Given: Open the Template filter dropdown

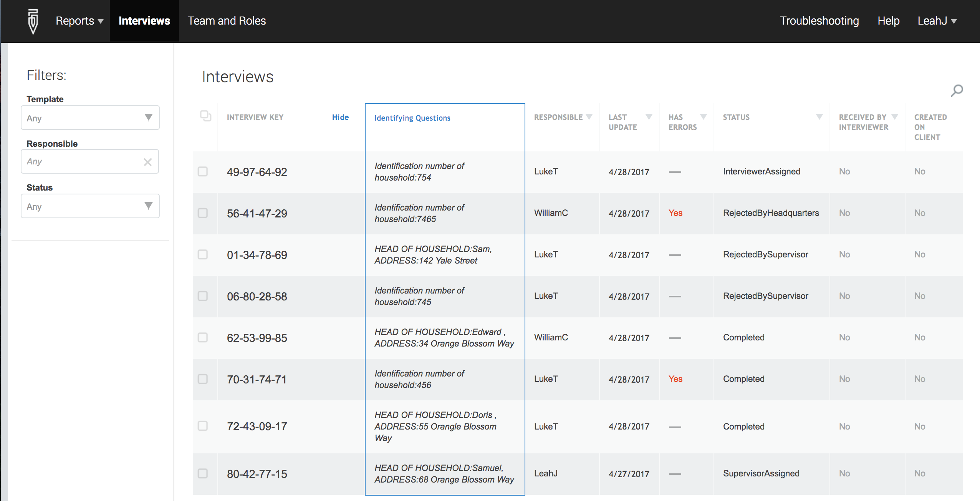Looking at the screenshot, I should pyautogui.click(x=90, y=118).
